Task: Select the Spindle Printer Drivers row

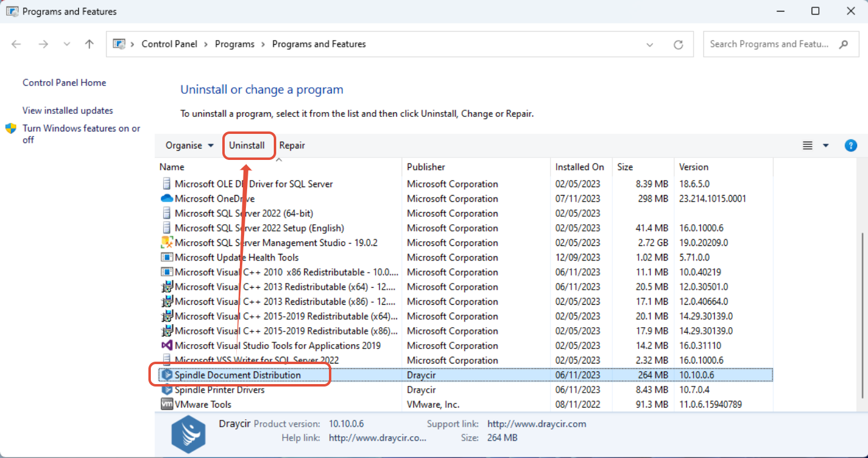Action: pyautogui.click(x=465, y=390)
